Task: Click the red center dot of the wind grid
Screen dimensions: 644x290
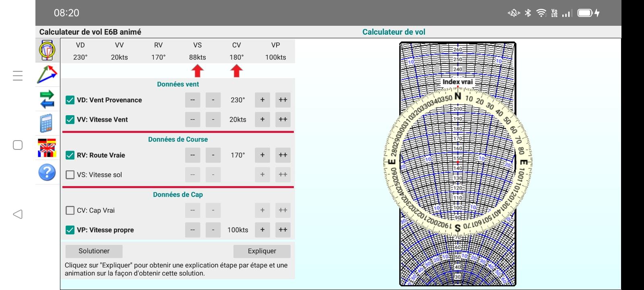Action: coord(458,162)
